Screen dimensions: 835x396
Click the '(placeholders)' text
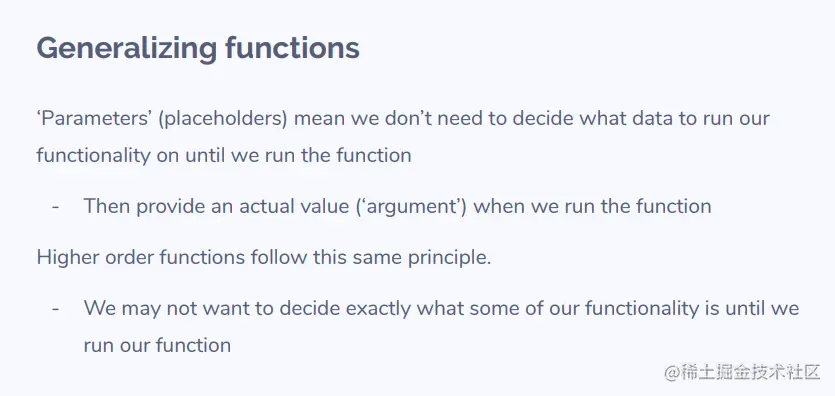pos(223,119)
